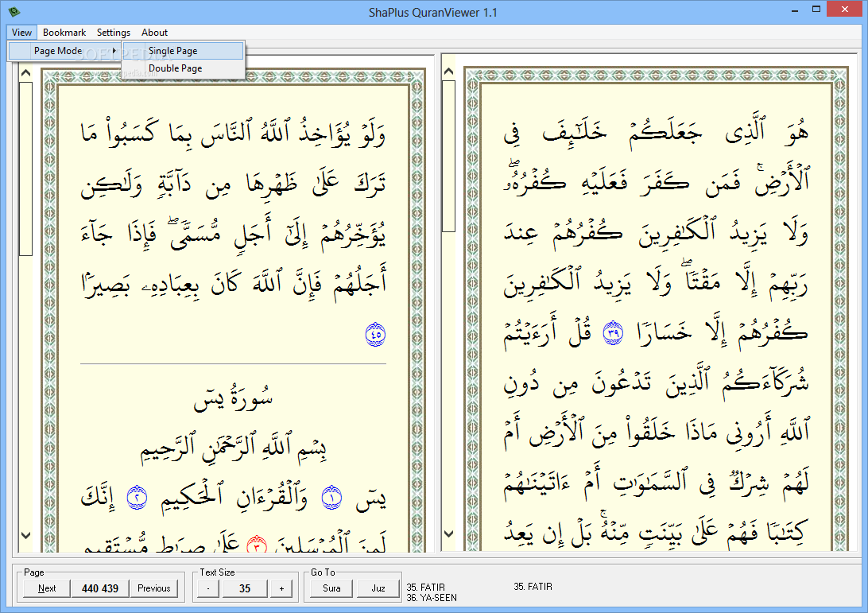Image resolution: width=868 pixels, height=613 pixels.
Task: Go to Sura button
Action: click(x=331, y=588)
